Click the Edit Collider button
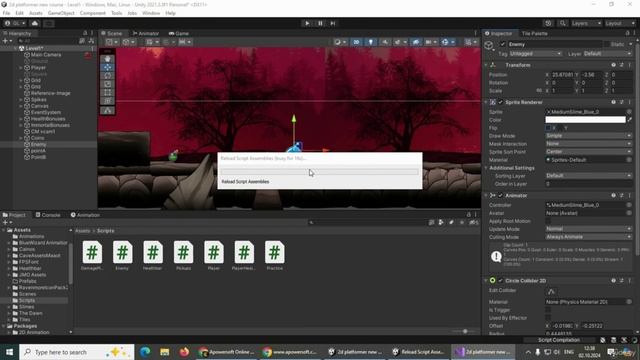Image resolution: width=640 pixels, height=360 pixels. [551, 291]
